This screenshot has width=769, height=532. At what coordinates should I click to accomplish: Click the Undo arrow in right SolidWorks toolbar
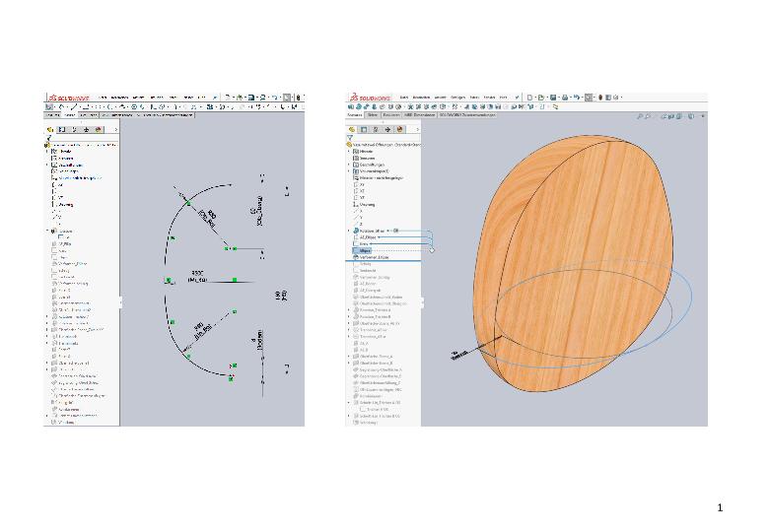(x=577, y=98)
